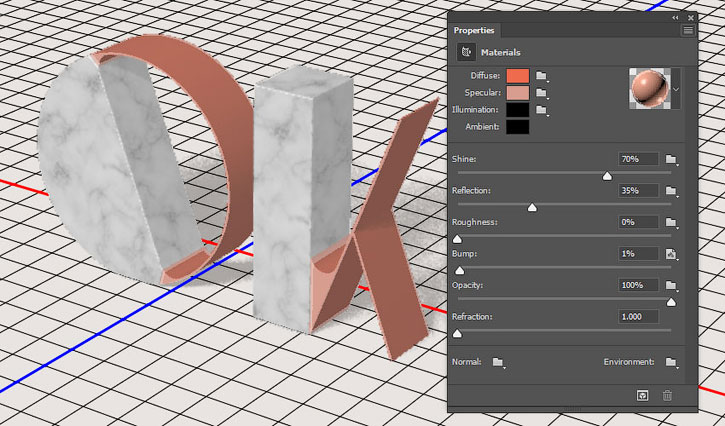This screenshot has width=725, height=426.
Task: Click the Ambient color swatch
Action: (x=517, y=127)
